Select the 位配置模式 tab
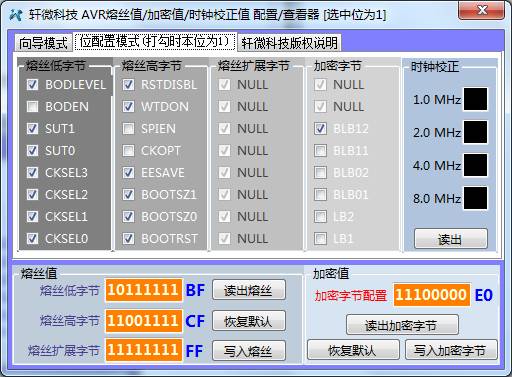Viewport: 512px width, 377px height. [155, 42]
